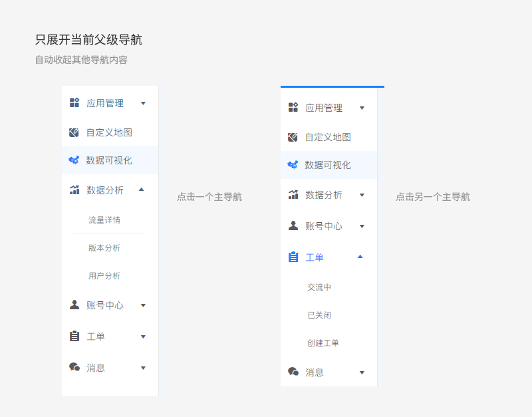Click the 应用管理 grid icon in right menu
532x417 pixels.
point(293,107)
